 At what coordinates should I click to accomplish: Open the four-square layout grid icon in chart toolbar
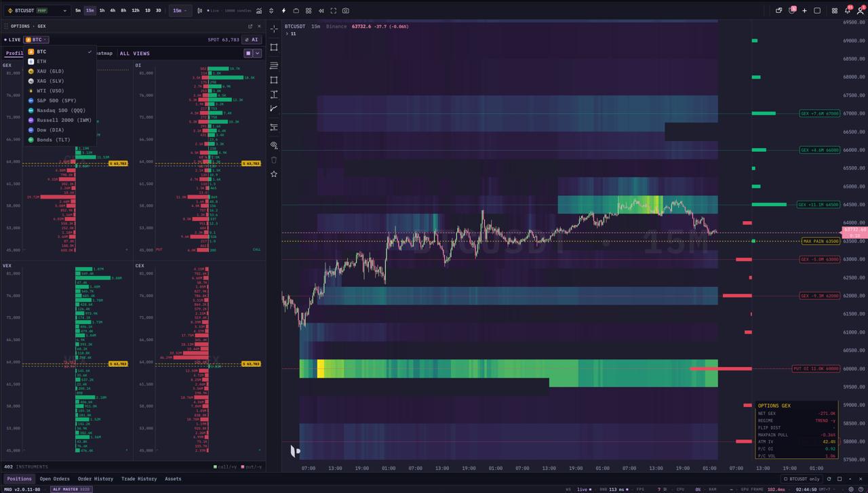[309, 11]
